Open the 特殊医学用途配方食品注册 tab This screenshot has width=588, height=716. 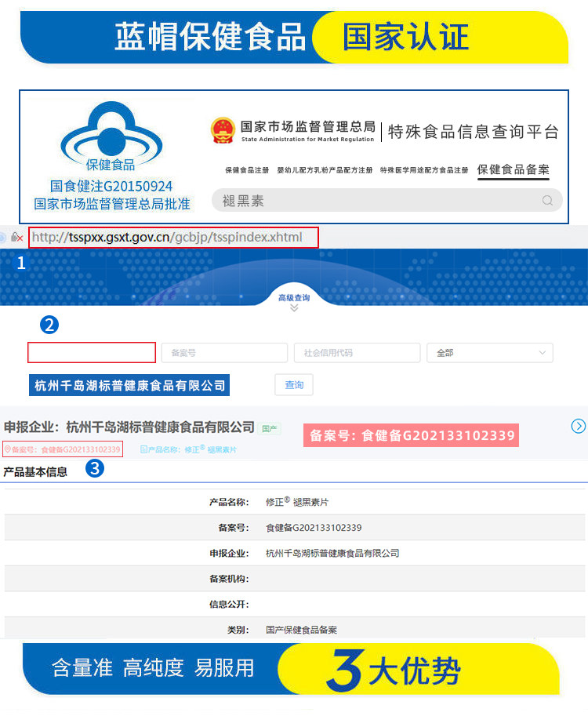click(424, 170)
